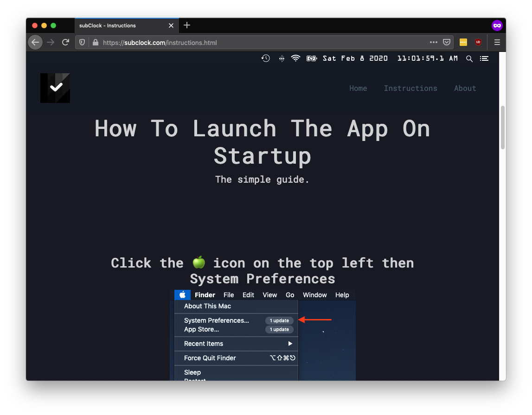
Task: Click the subClock checkmark logo
Action: [x=55, y=88]
